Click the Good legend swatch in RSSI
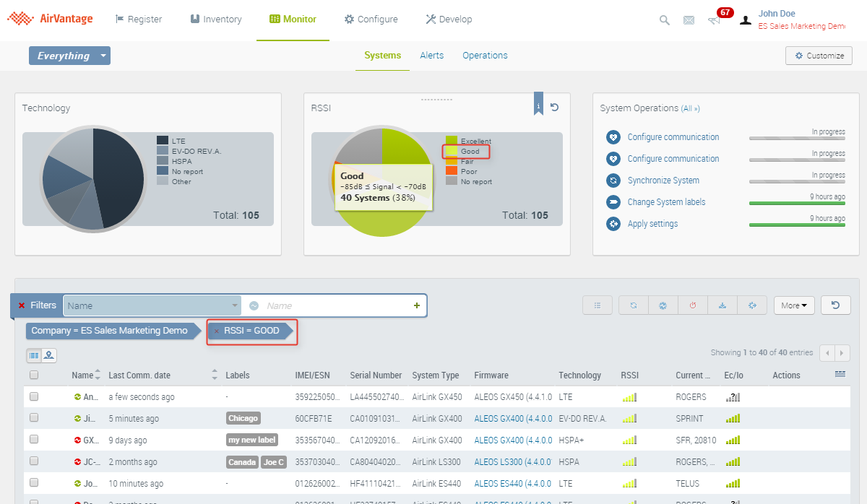The height and width of the screenshot is (504, 867). point(452,152)
